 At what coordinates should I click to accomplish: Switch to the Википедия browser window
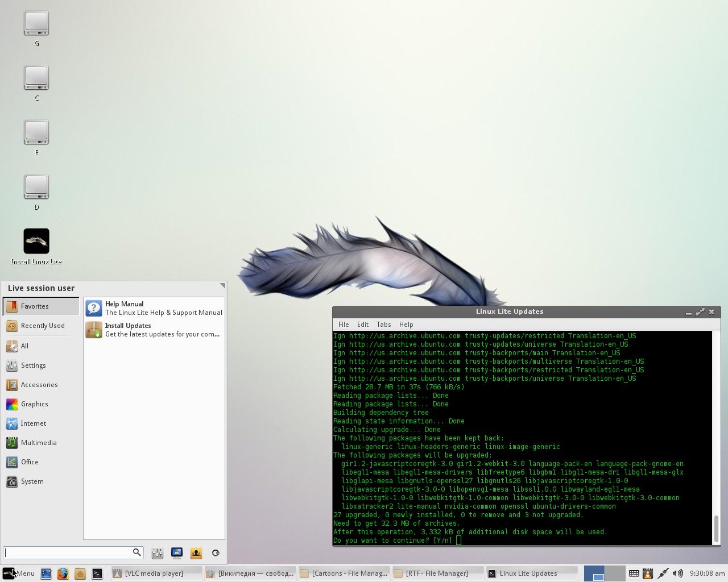[250, 573]
